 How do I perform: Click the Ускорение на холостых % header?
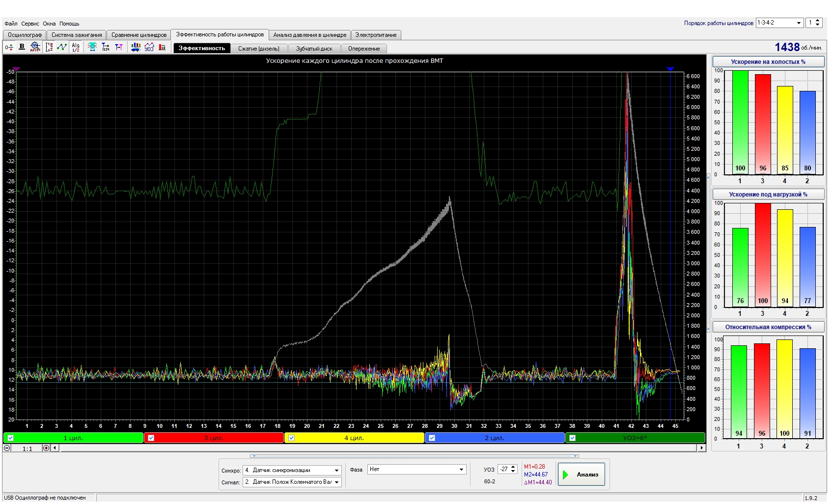pyautogui.click(x=768, y=62)
